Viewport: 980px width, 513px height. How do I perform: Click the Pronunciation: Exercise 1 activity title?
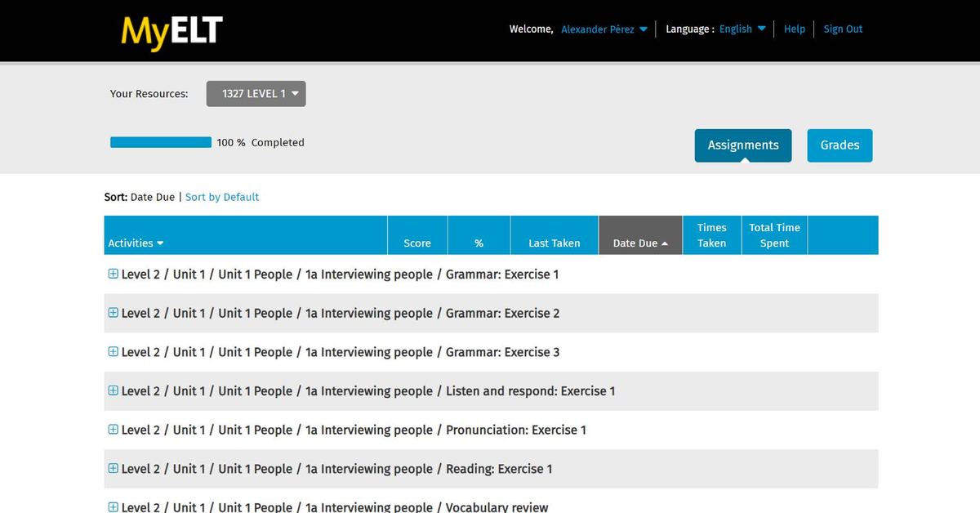[354, 430]
